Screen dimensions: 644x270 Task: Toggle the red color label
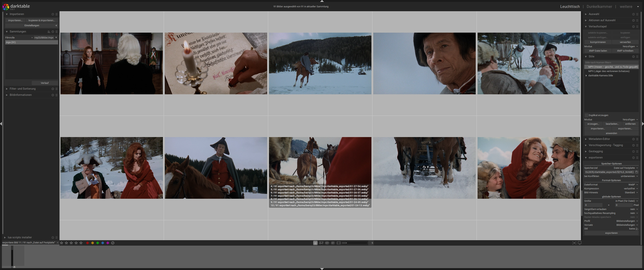coord(87,243)
